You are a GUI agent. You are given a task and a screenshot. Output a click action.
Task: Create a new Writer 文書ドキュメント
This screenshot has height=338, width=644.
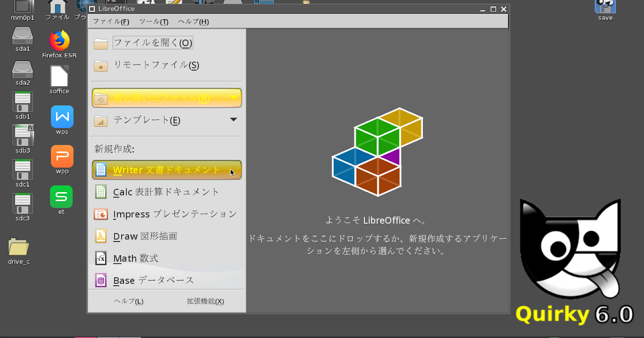click(x=167, y=170)
